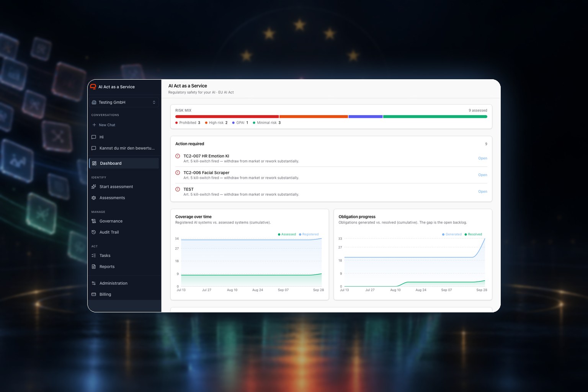588x392 pixels.
Task: Open the TC2-007 HR Emotion KI action
Action: (x=483, y=158)
